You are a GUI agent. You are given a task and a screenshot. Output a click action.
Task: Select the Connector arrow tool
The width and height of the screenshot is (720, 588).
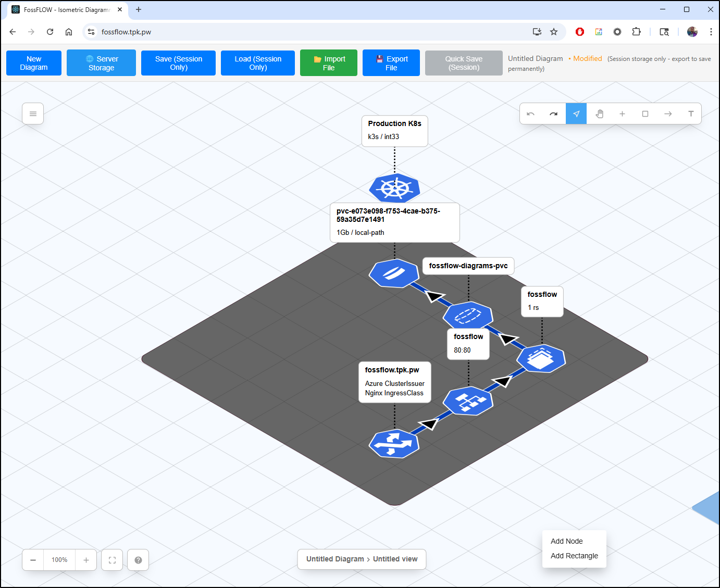(x=668, y=113)
